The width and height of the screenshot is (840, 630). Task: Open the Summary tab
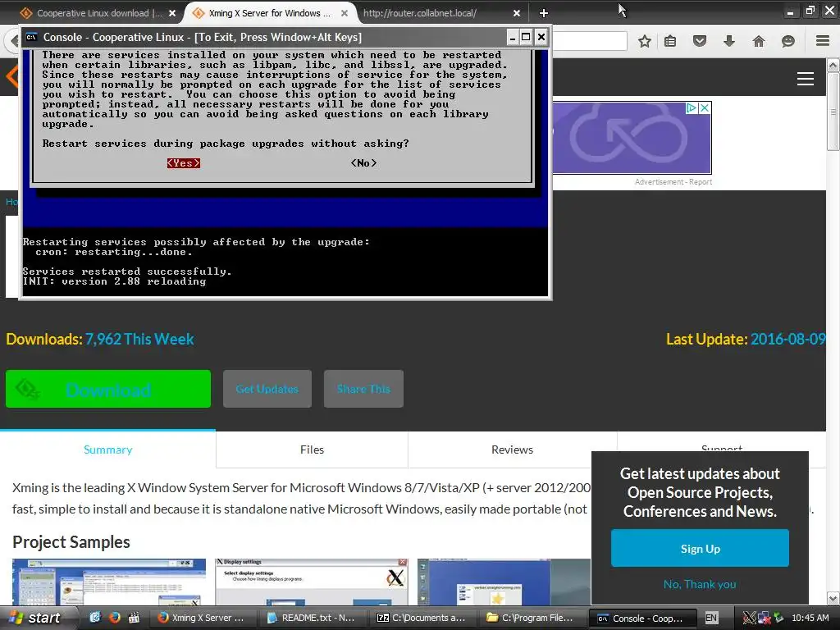point(107,450)
